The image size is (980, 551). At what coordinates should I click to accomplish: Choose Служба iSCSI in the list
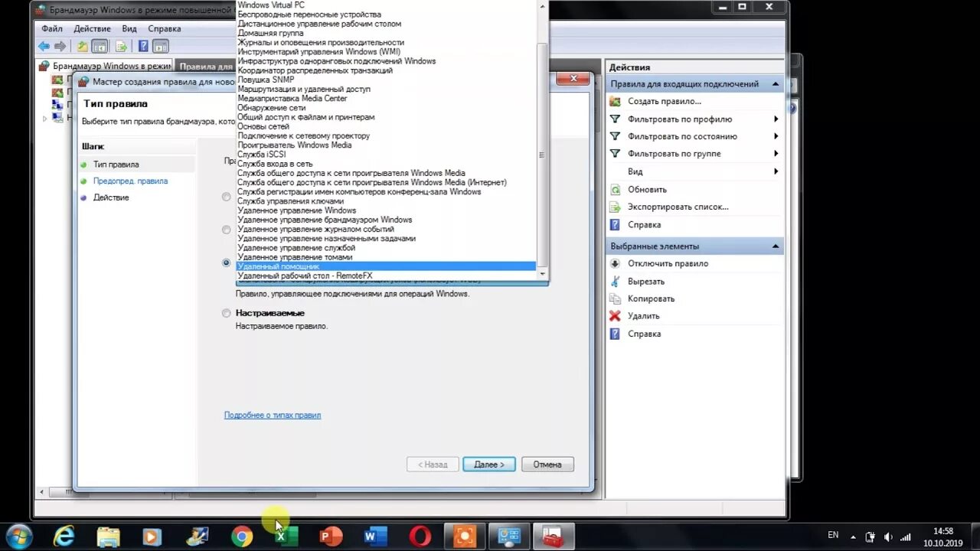click(386, 155)
